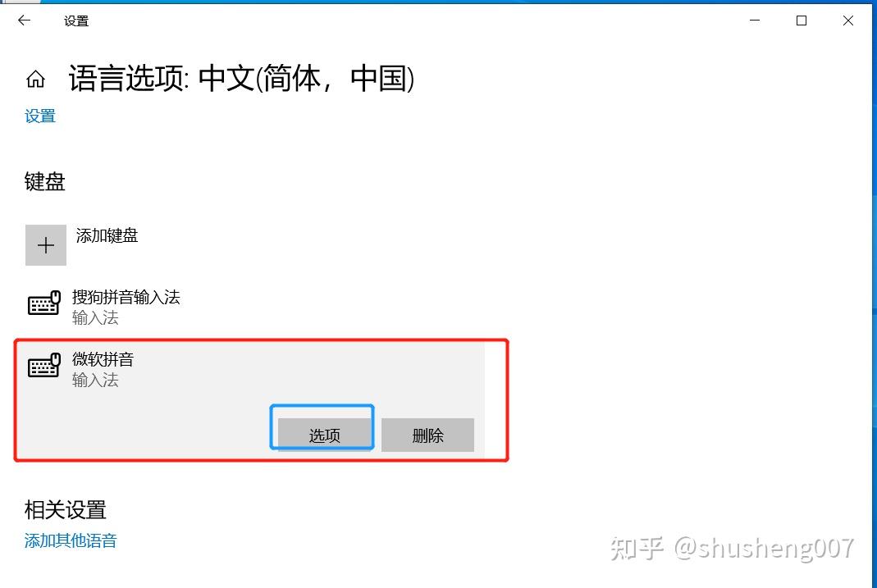
Task: Click the 键盘 section heading
Action: 45,182
